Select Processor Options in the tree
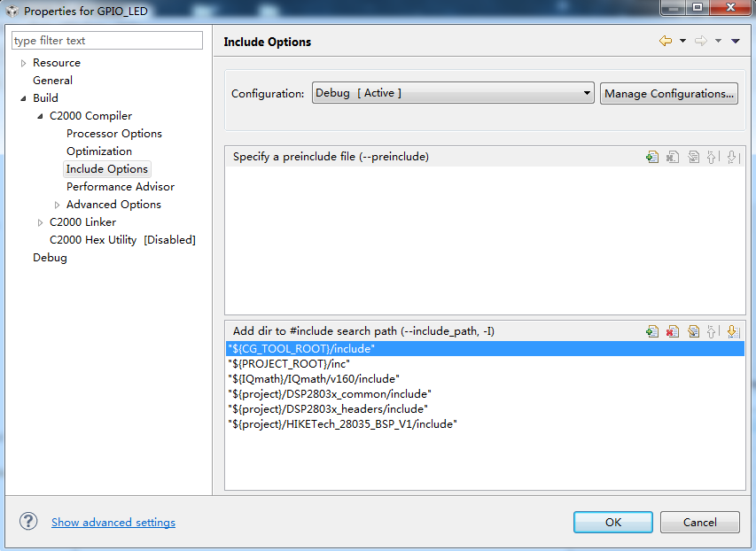The image size is (756, 551). pos(113,134)
